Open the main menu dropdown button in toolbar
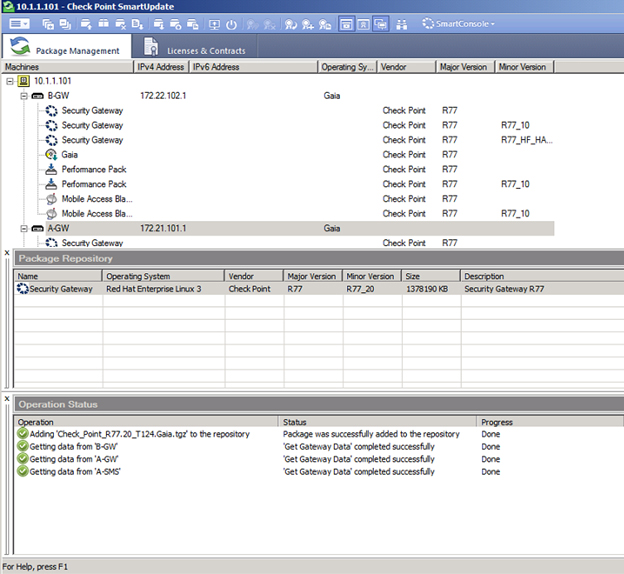Image resolution: width=624 pixels, height=574 pixels. (x=19, y=24)
